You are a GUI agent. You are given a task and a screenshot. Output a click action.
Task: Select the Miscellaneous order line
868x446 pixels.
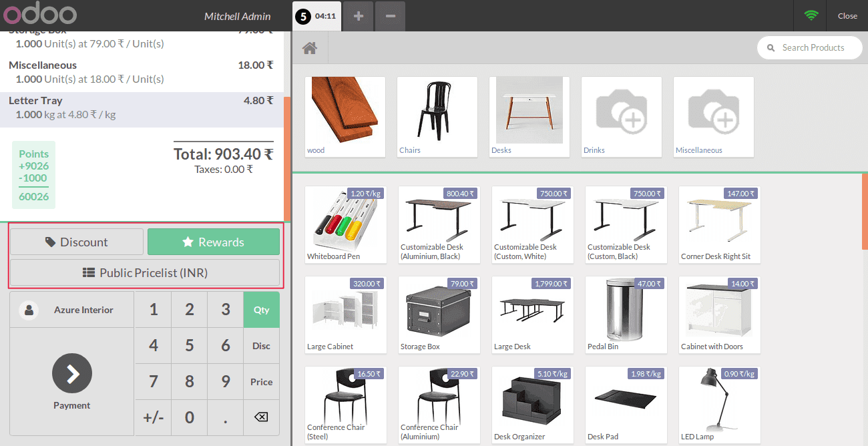(141, 74)
